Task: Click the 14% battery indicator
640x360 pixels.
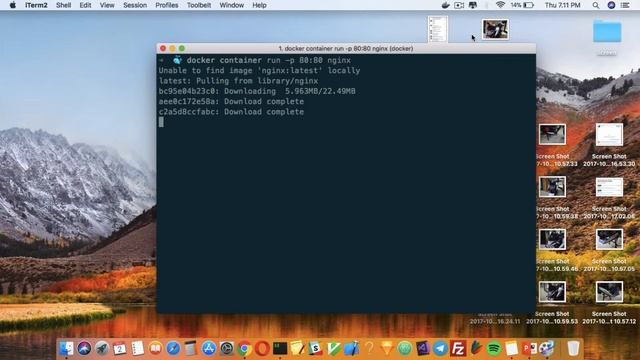Action: click(522, 5)
